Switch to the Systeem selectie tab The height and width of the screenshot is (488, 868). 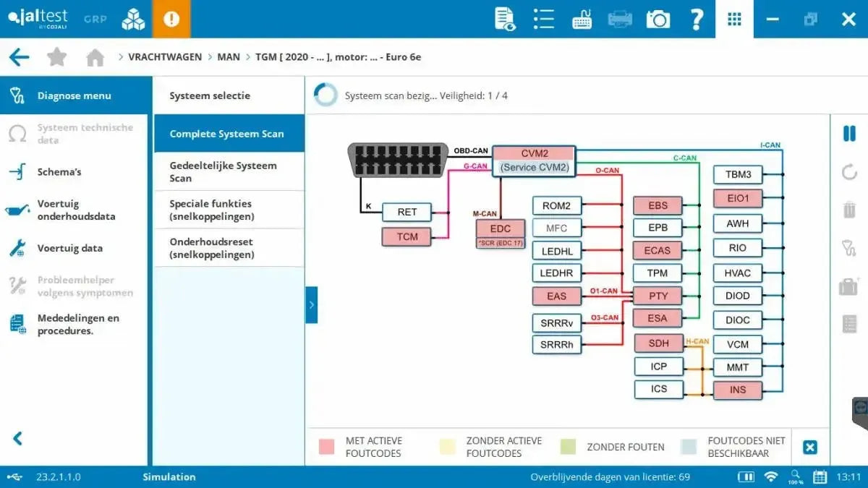pyautogui.click(x=210, y=95)
